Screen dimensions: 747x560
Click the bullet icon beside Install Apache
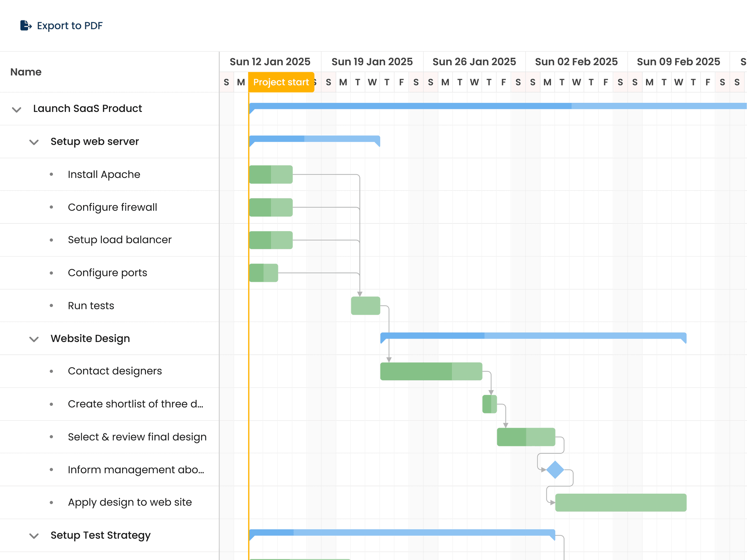[x=51, y=174]
